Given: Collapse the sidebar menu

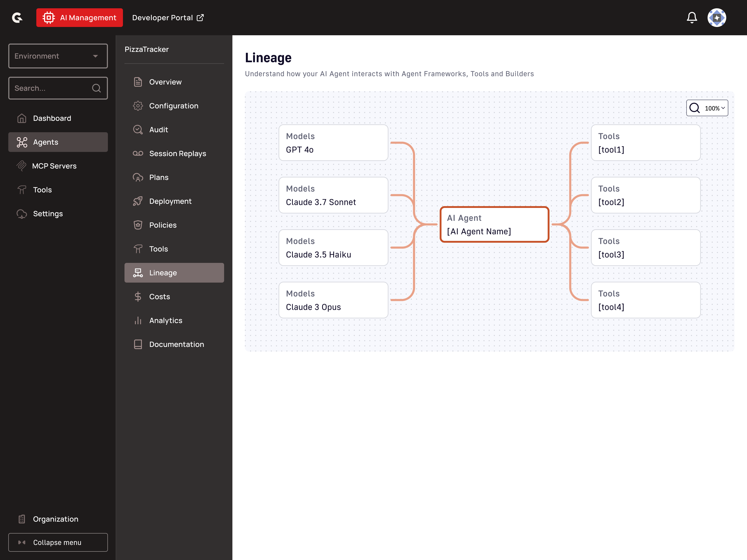Looking at the screenshot, I should (58, 542).
